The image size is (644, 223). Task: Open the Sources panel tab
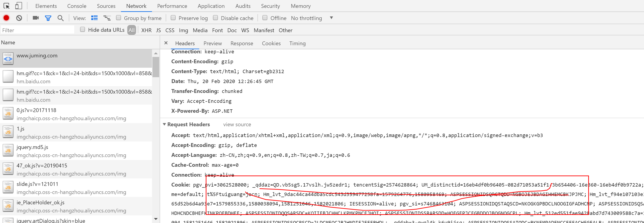click(106, 6)
